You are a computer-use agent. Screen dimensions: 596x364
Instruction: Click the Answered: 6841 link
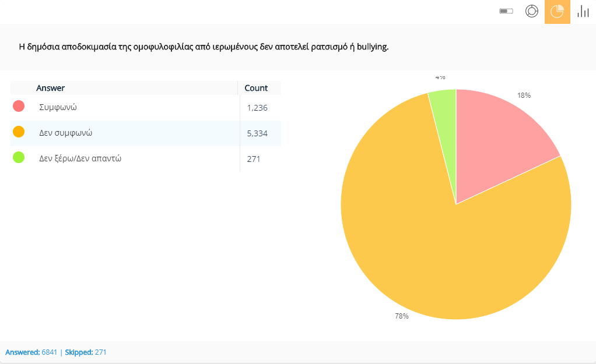(x=31, y=352)
